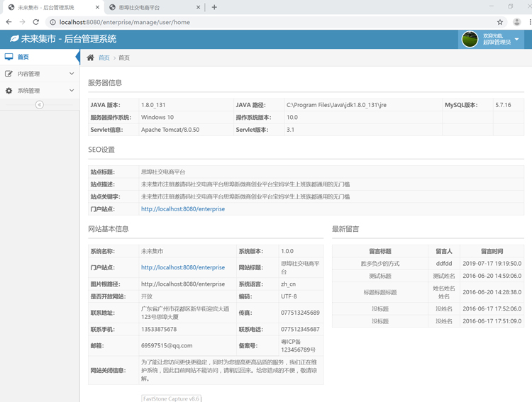
Task: Open the 门户站点 link under SEO设置
Action: 182,209
